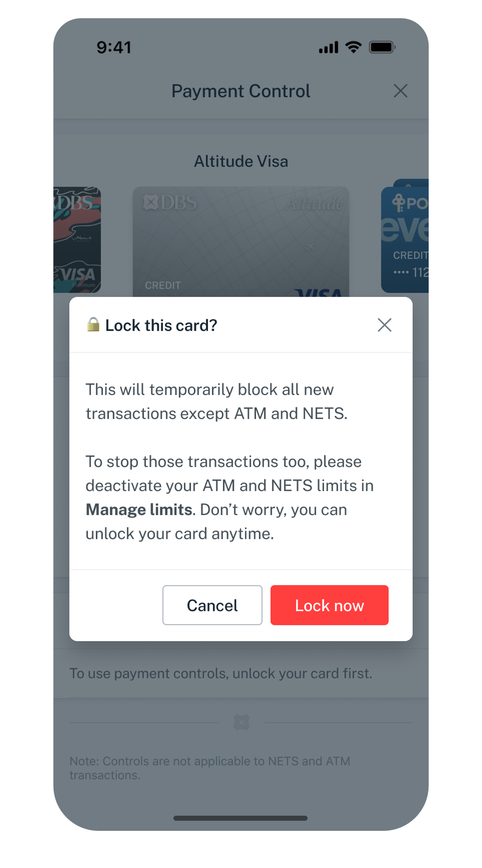Tap the home indicator bar

[x=240, y=818]
